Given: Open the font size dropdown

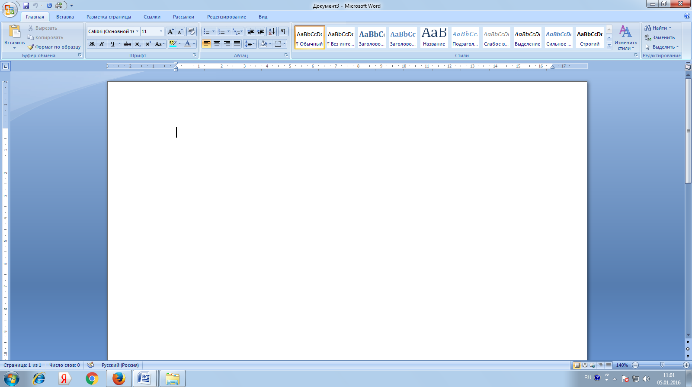Looking at the screenshot, I should click(161, 31).
